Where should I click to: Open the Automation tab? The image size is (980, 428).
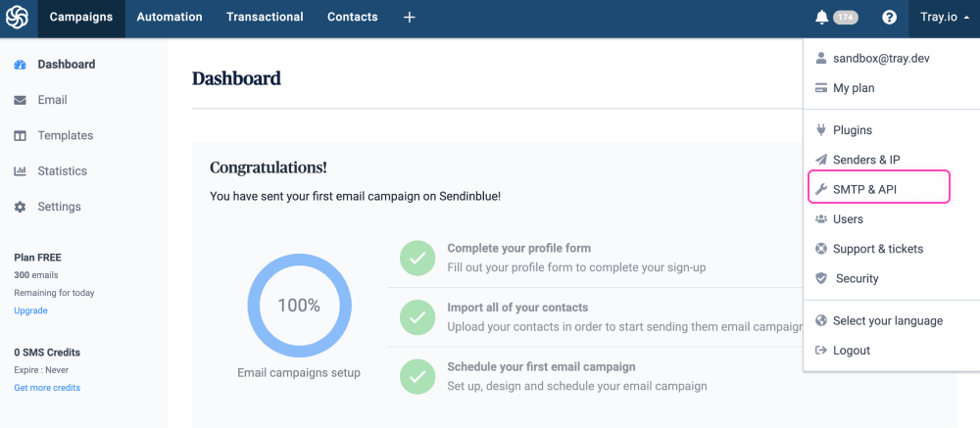click(170, 18)
